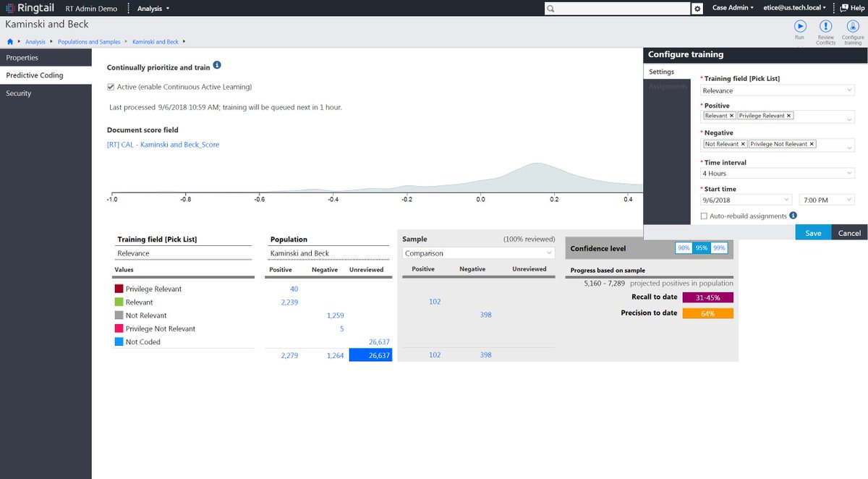Click the Run toolbar icon
The image size is (868, 479).
[800, 26]
